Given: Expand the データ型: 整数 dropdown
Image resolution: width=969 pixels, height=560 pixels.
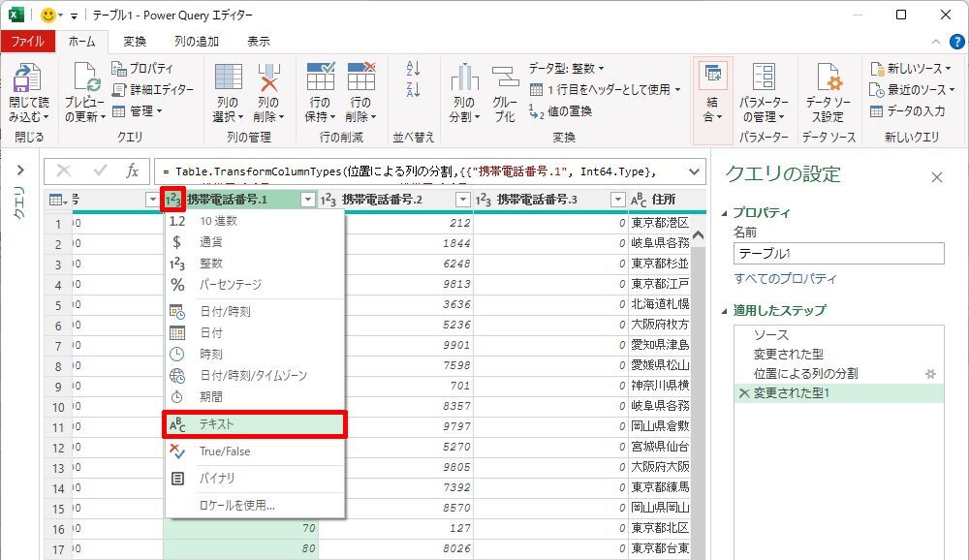Looking at the screenshot, I should coord(567,69).
